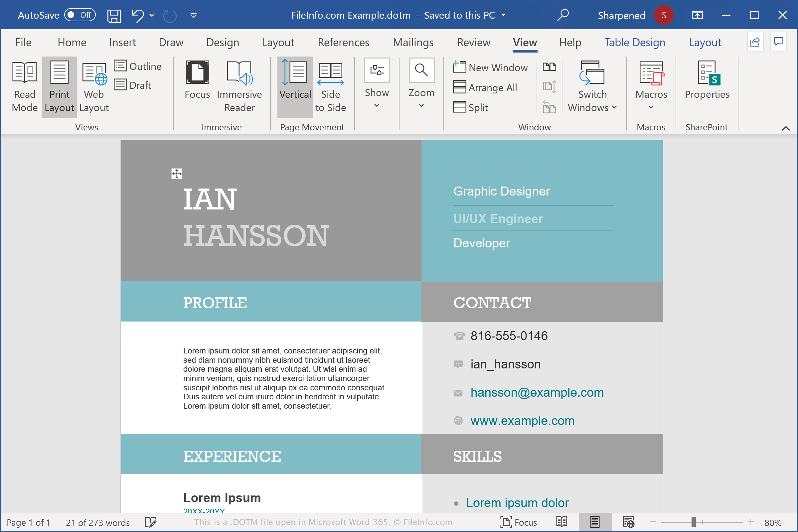
Task: Click the www.example.com website link
Action: [521, 421]
